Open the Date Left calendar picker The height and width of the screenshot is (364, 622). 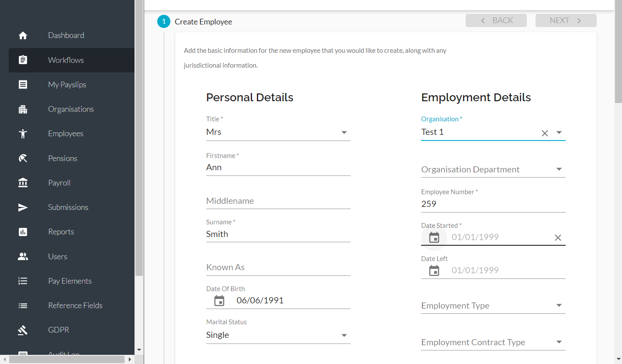(434, 271)
